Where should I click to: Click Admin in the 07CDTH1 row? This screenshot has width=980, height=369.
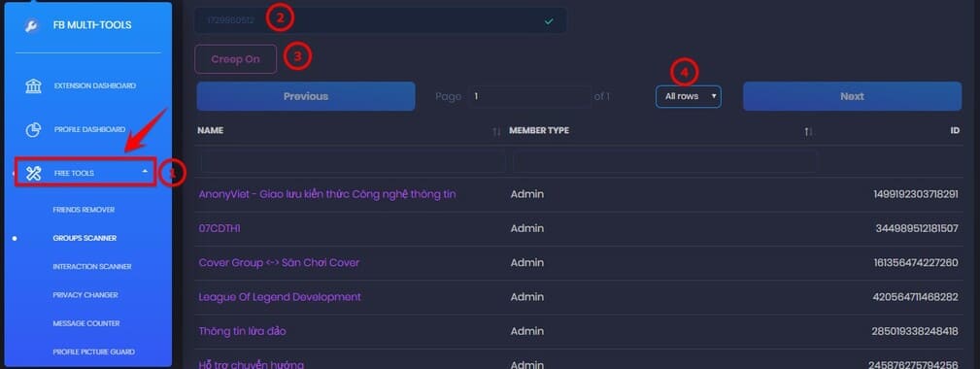pos(526,228)
